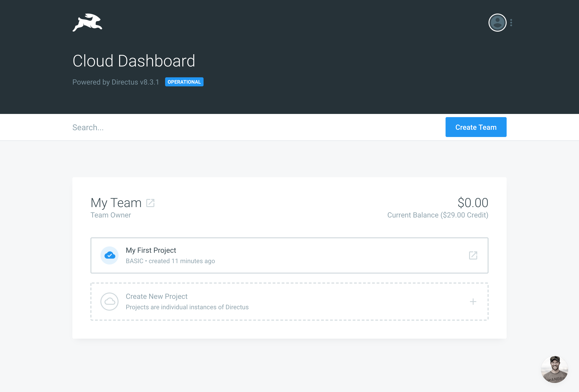Click the Team Owner label
Viewport: 579px width, 392px height.
[x=111, y=215]
